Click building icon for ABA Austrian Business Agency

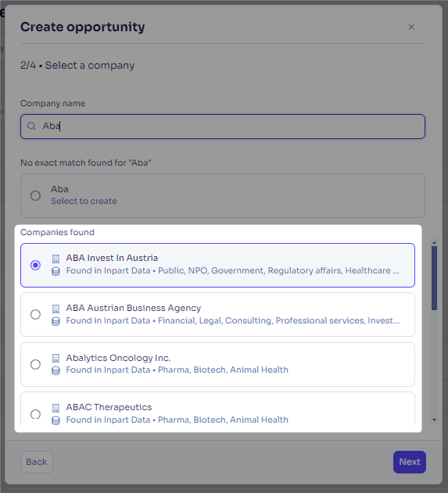(x=56, y=309)
